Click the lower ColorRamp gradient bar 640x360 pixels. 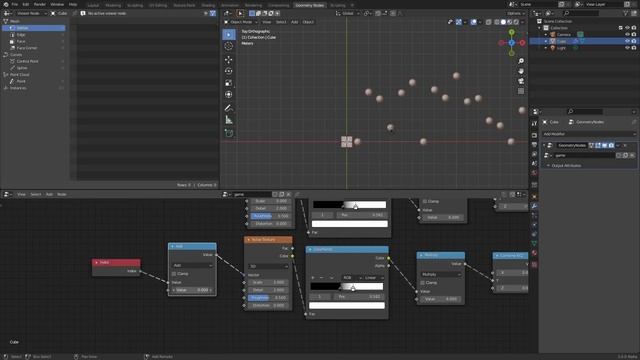(x=347, y=286)
